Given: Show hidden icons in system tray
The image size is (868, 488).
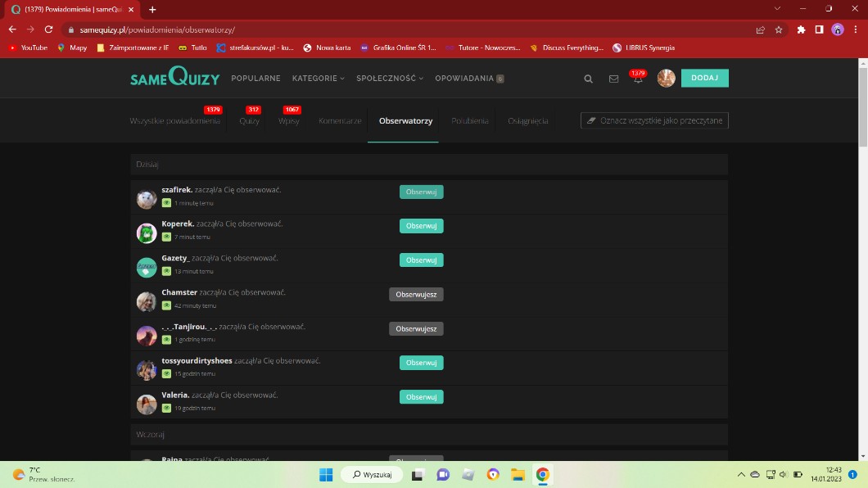Looking at the screenshot, I should coord(741,475).
